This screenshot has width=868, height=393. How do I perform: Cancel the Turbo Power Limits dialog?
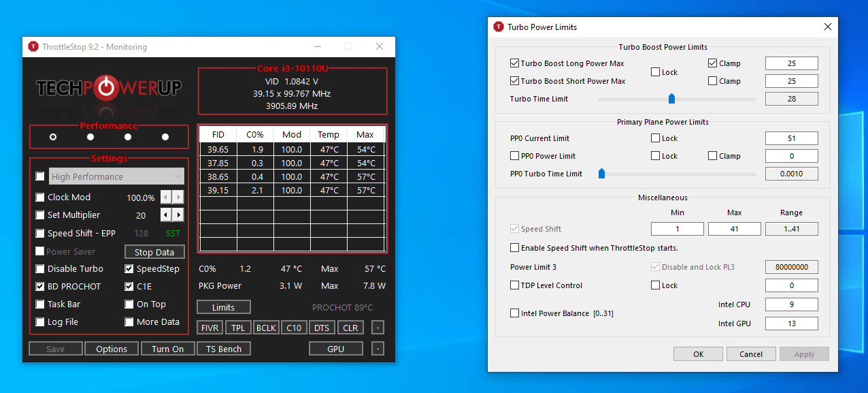coord(751,354)
